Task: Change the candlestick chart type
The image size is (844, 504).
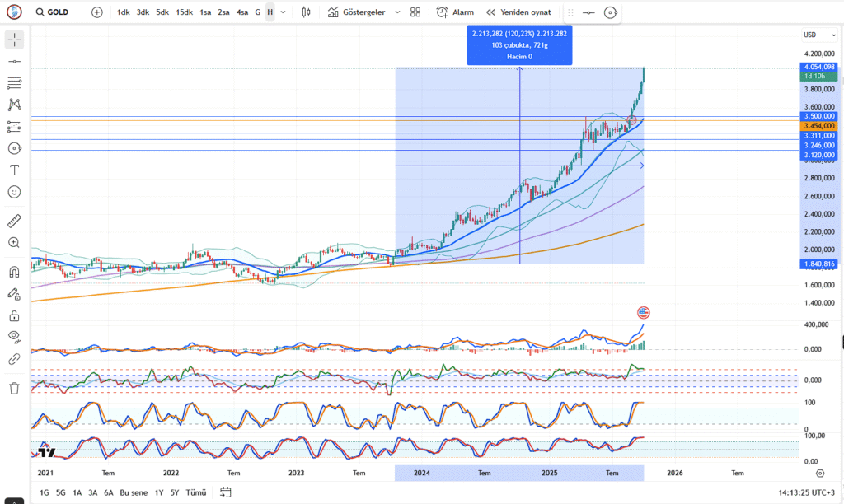Action: [x=306, y=12]
